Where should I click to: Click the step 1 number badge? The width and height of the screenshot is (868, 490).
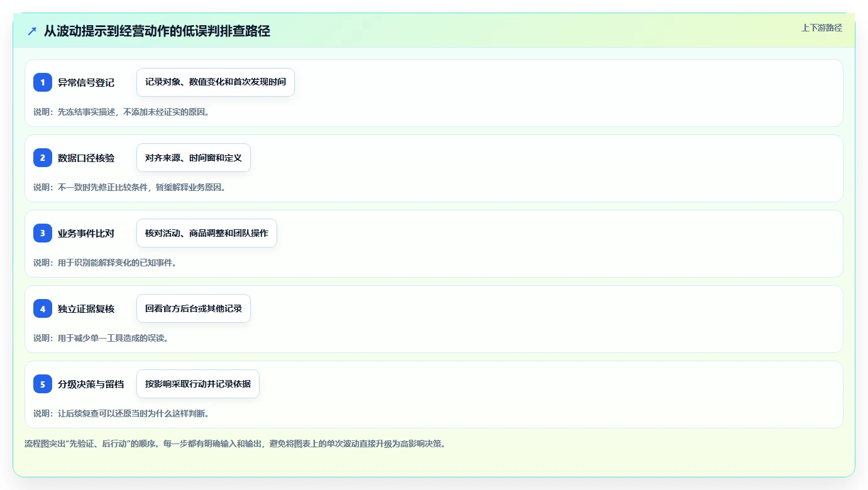[x=43, y=82]
